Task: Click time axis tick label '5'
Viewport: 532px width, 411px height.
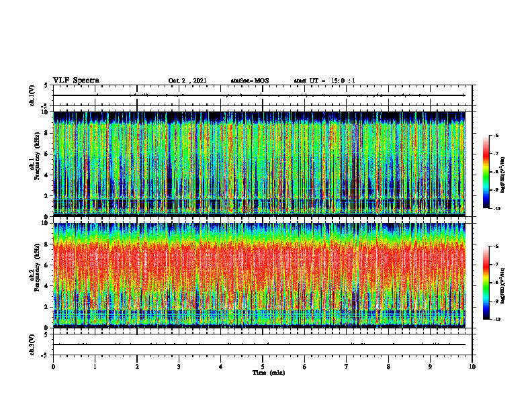Action: pyautogui.click(x=263, y=367)
